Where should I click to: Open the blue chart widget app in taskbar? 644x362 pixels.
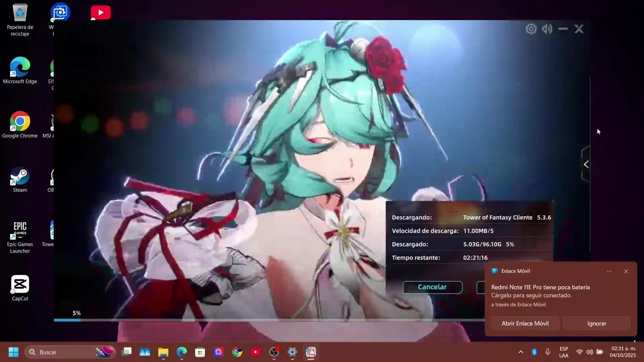pos(145,352)
